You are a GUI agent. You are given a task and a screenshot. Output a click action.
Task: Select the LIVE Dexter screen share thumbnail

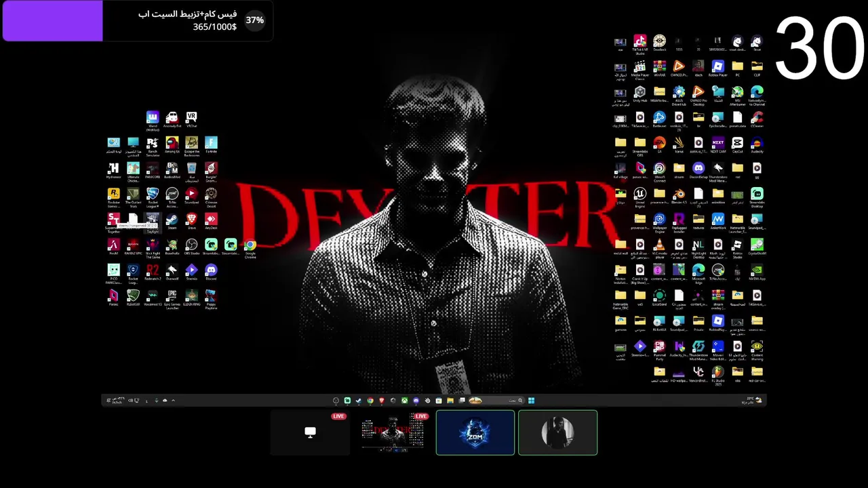(x=393, y=432)
